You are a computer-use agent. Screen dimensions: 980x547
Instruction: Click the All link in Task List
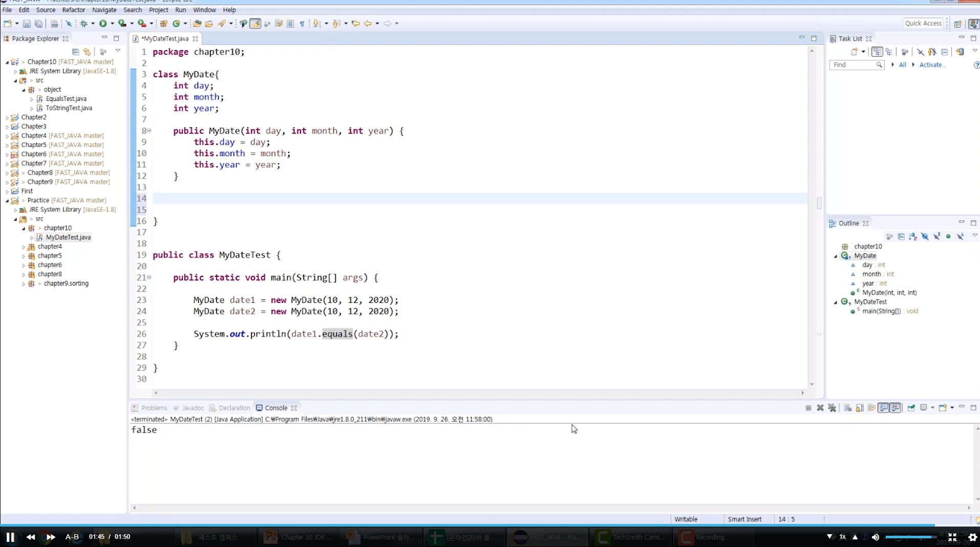[902, 65]
